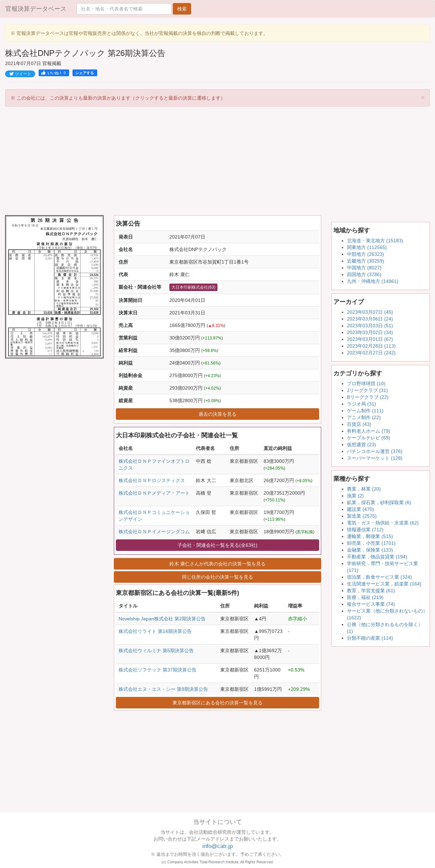Click the Twitter ツイート button
The width and height of the screenshot is (435, 868).
pos(20,74)
